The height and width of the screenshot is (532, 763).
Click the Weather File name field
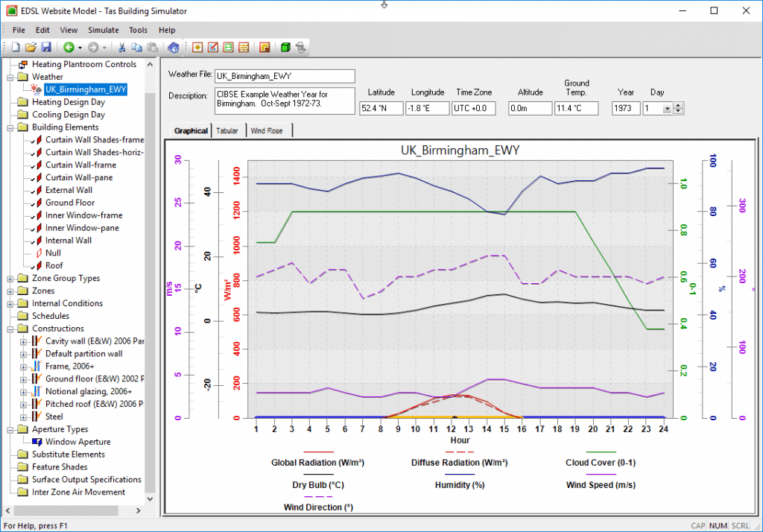[285, 76]
